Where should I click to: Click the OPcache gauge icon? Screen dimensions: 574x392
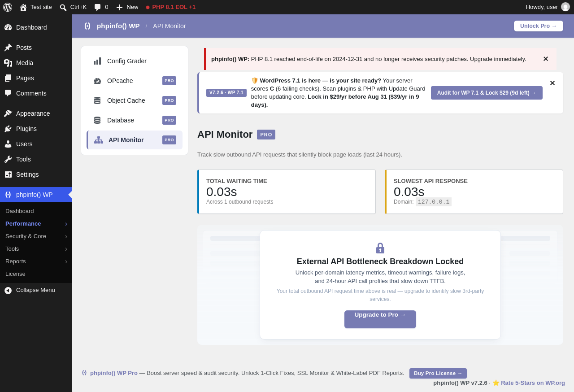tap(97, 81)
